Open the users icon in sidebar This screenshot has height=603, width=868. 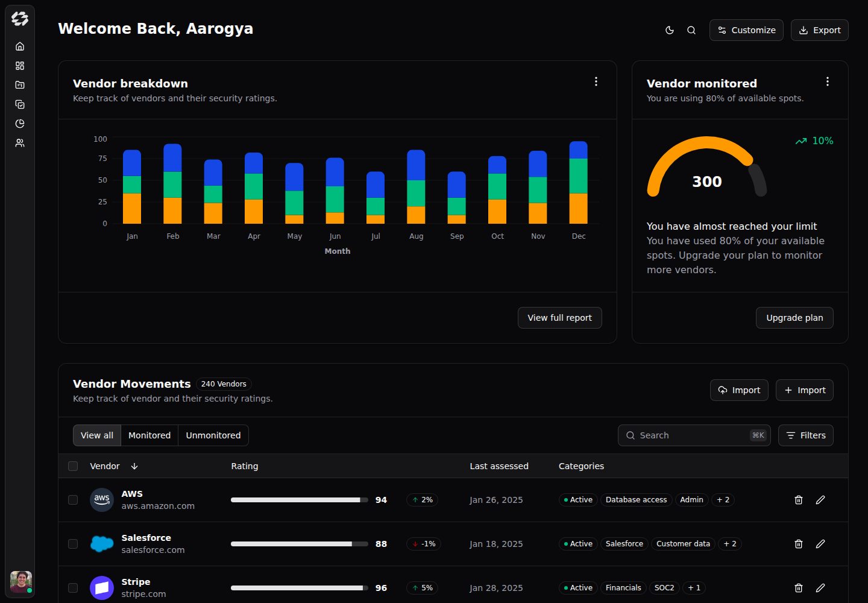(x=20, y=143)
